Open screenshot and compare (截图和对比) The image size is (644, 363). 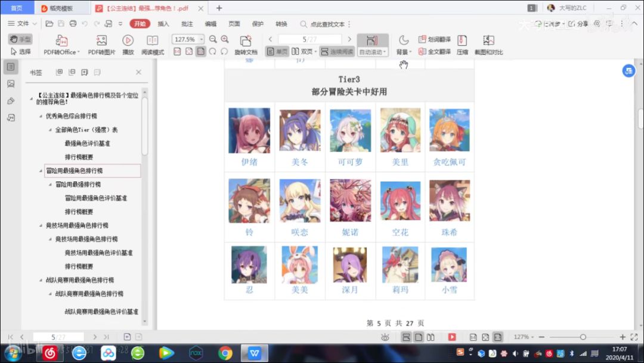coord(488,45)
